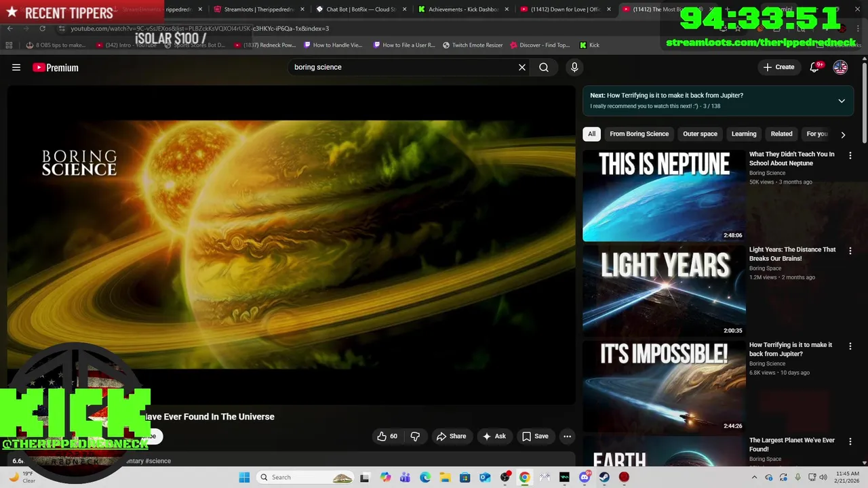Viewport: 868px width, 488px height.
Task: Dislike the video with thumbs down
Action: tap(415, 436)
